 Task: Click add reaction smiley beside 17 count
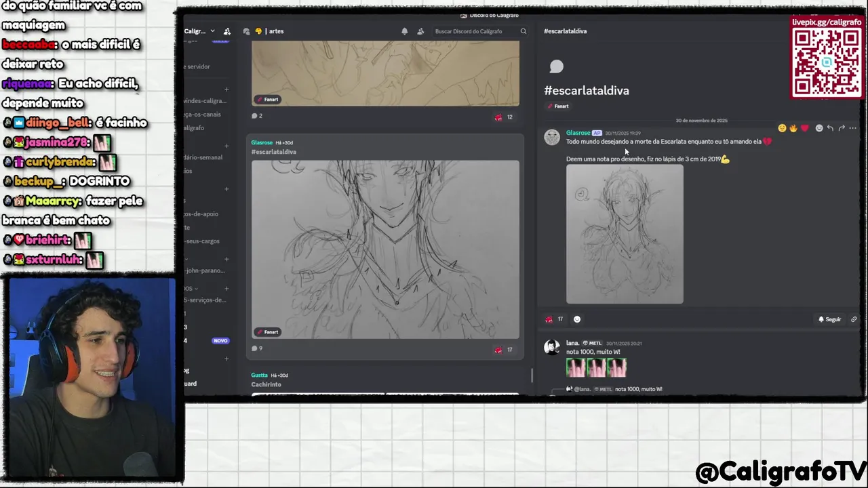tap(577, 319)
